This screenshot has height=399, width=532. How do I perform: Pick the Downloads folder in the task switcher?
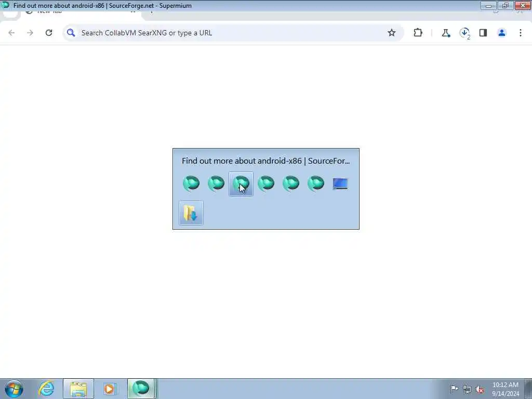click(191, 213)
